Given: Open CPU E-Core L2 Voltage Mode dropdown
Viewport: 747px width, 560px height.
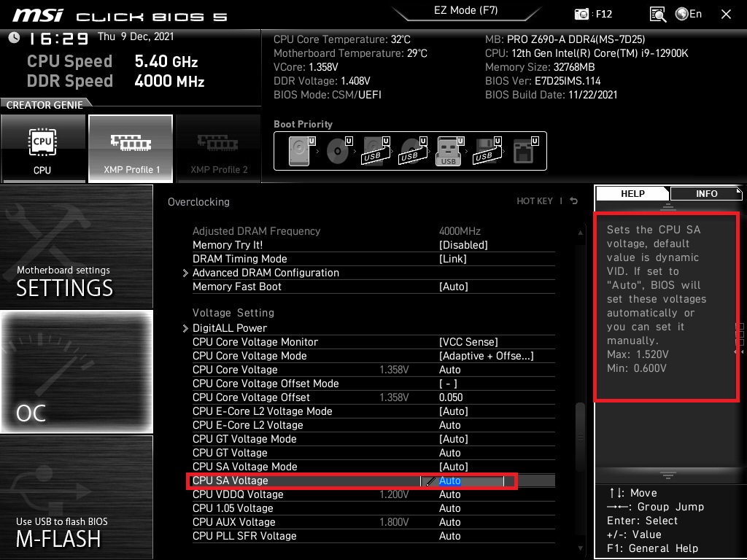Looking at the screenshot, I should pyautogui.click(x=454, y=411).
